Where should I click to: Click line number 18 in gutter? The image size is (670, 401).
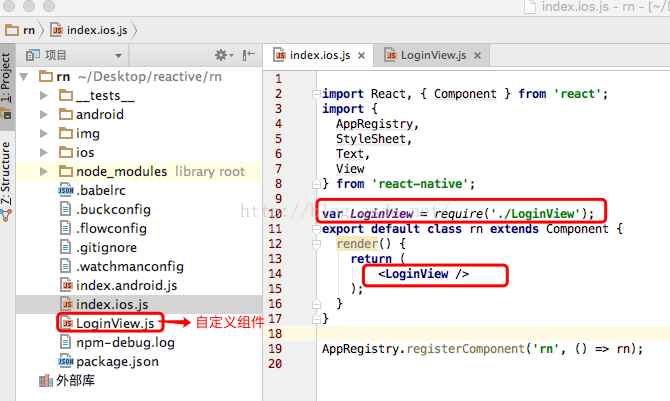point(275,334)
